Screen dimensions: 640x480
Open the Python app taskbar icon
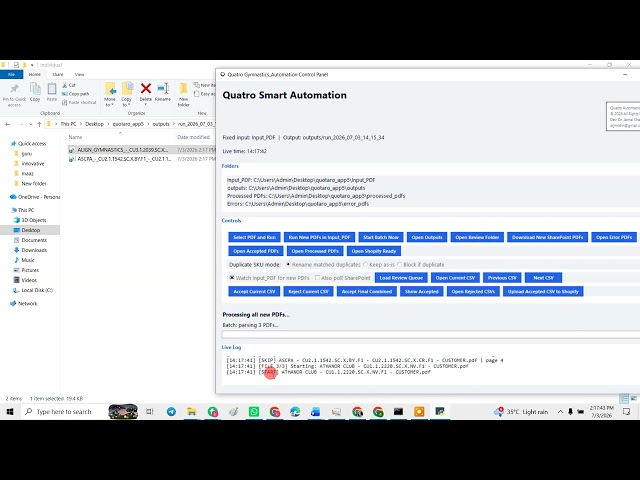pyautogui.click(x=440, y=412)
